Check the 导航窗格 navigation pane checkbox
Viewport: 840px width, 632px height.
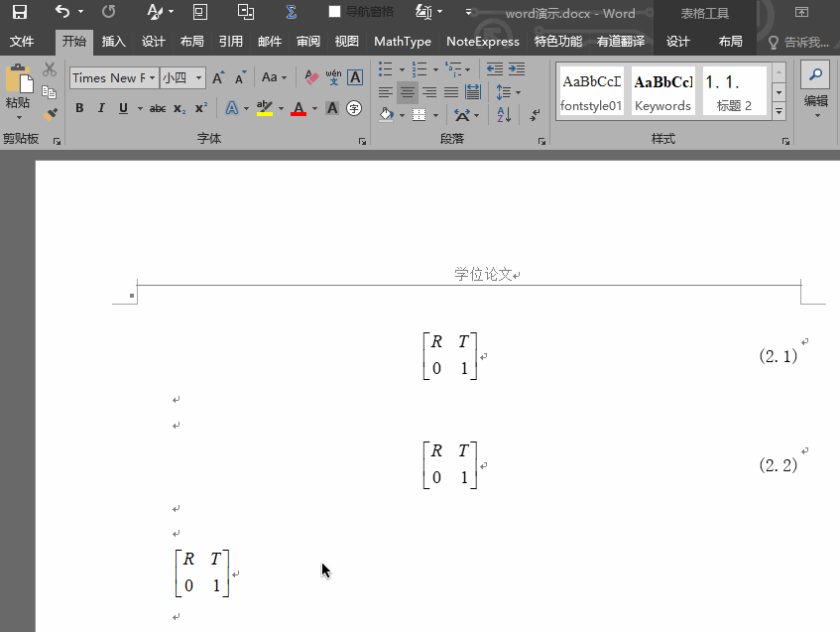click(x=334, y=11)
